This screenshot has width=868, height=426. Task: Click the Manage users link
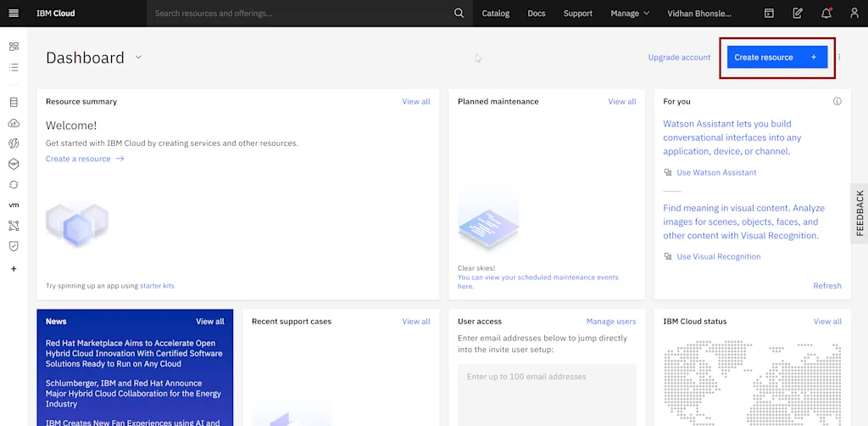click(611, 322)
